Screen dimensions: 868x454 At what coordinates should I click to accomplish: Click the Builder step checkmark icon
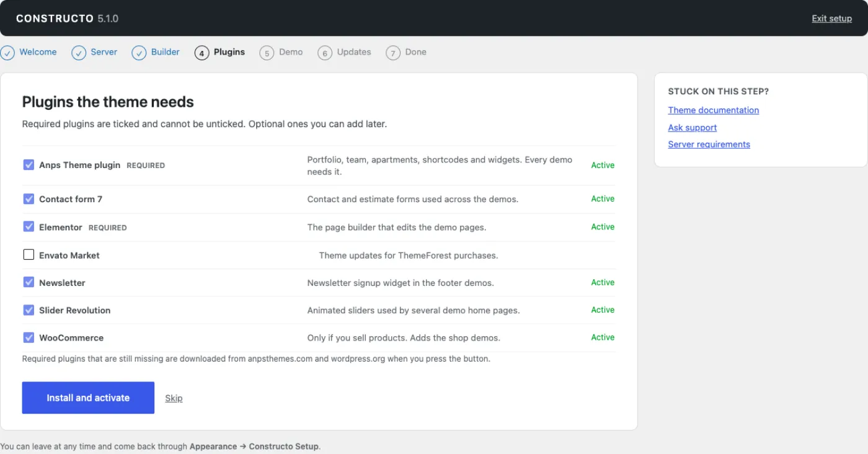click(139, 53)
